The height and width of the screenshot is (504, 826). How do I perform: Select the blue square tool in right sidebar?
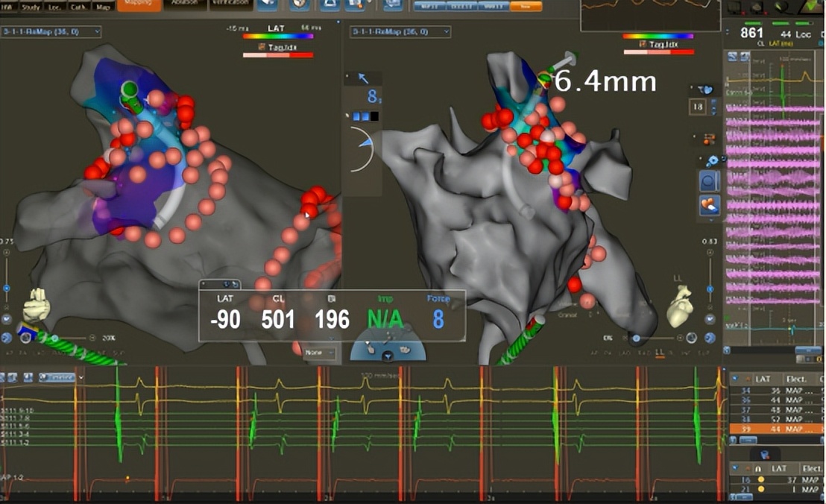point(708,180)
